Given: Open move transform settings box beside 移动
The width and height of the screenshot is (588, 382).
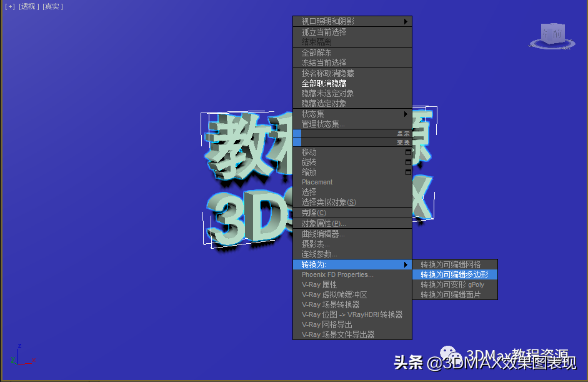Looking at the screenshot, I should tap(408, 153).
